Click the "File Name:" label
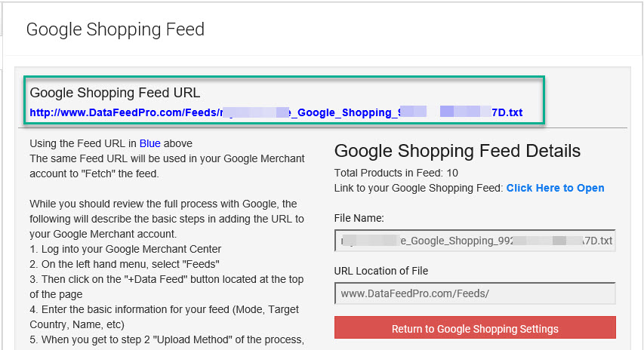The width and height of the screenshot is (644, 350). click(x=359, y=218)
